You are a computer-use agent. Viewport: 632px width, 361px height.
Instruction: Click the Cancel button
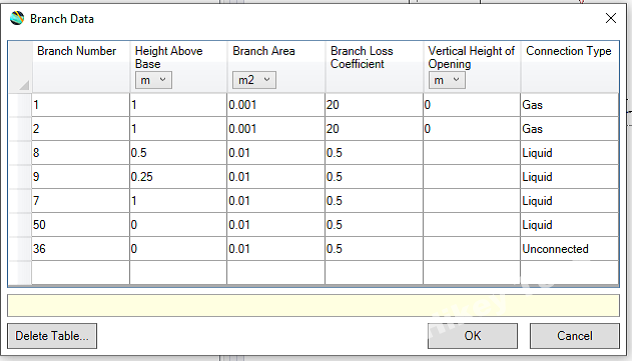click(x=574, y=336)
